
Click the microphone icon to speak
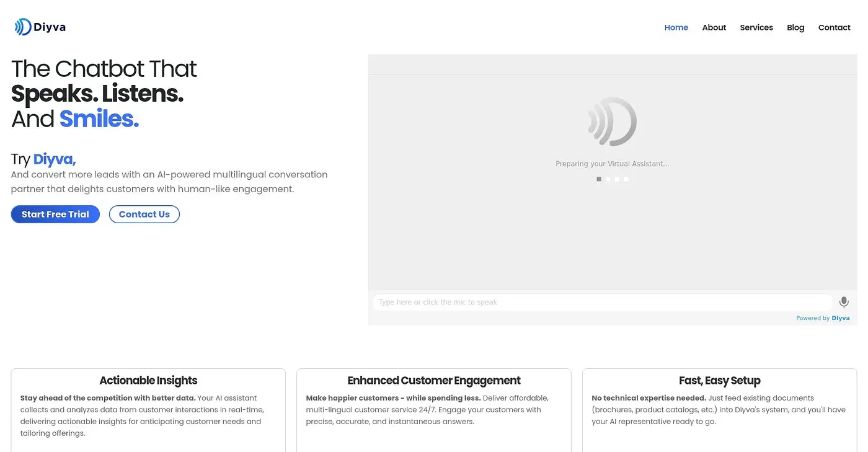click(844, 302)
